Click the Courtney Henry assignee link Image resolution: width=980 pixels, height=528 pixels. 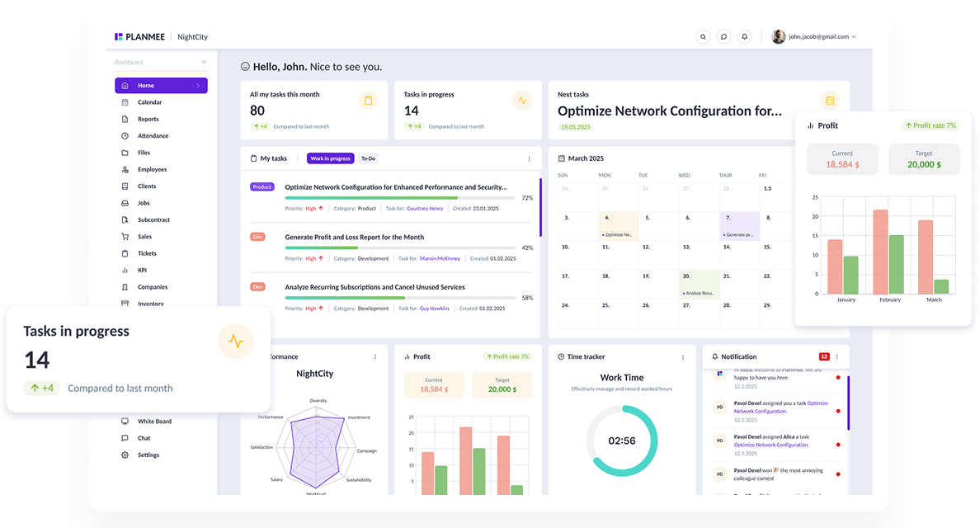click(x=425, y=209)
